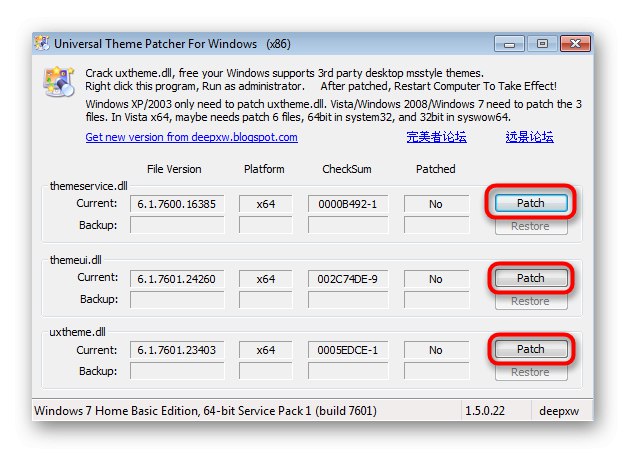Click the window title text
This screenshot has height=453, width=626.
click(x=172, y=44)
